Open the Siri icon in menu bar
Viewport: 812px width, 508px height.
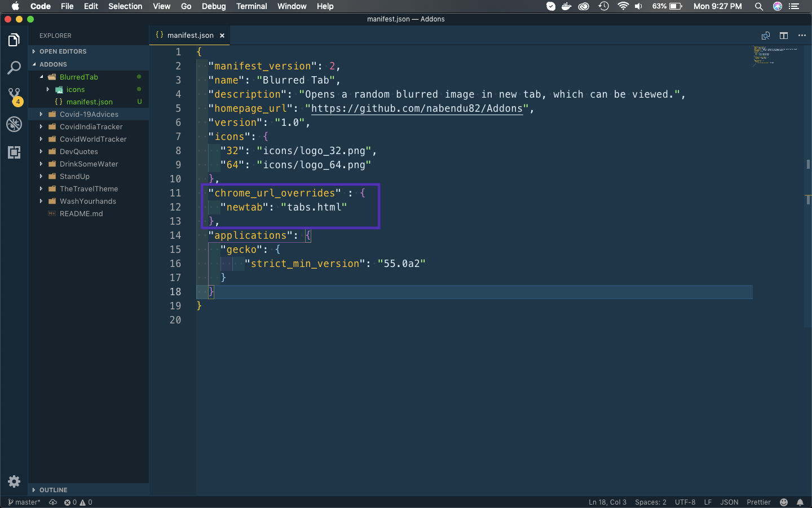pyautogui.click(x=778, y=6)
